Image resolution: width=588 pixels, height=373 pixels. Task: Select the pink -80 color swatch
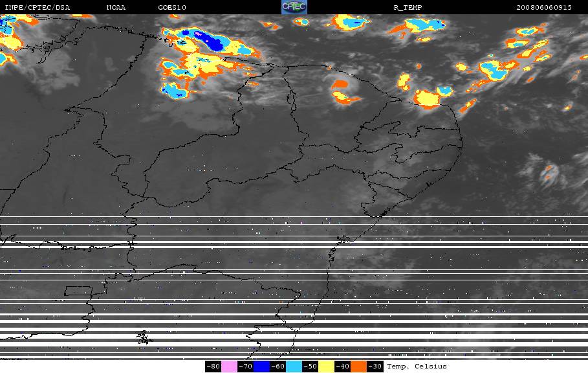click(229, 367)
